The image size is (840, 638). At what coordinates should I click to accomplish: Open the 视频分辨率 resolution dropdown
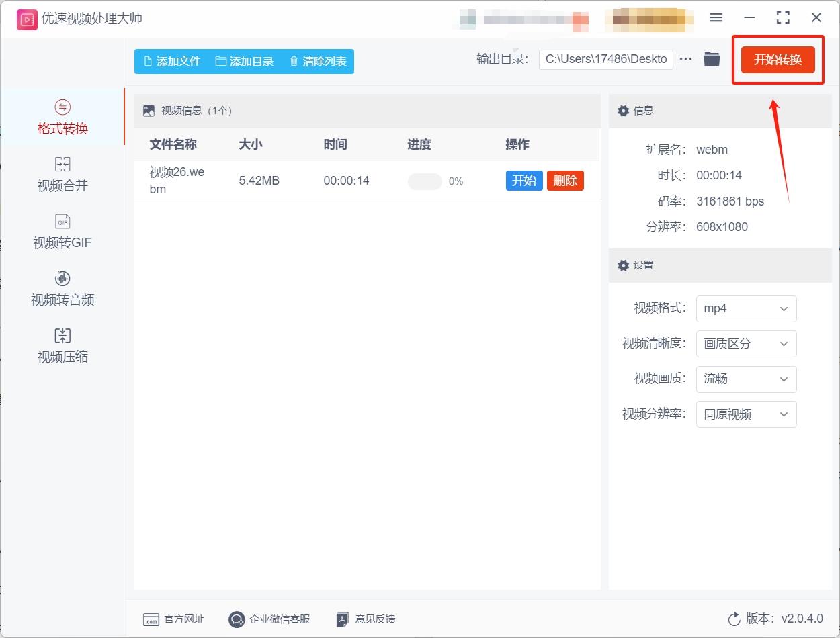click(746, 414)
